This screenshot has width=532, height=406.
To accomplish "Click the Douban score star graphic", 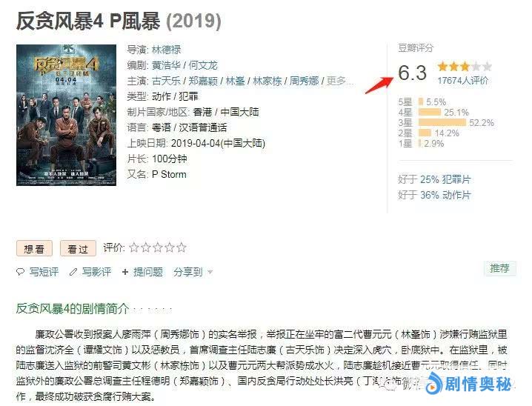I will pyautogui.click(x=464, y=67).
